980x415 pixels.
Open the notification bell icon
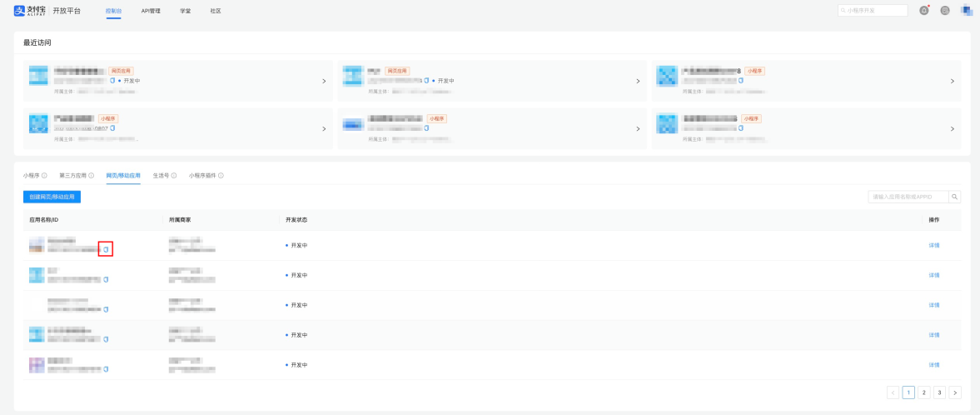tap(923, 11)
